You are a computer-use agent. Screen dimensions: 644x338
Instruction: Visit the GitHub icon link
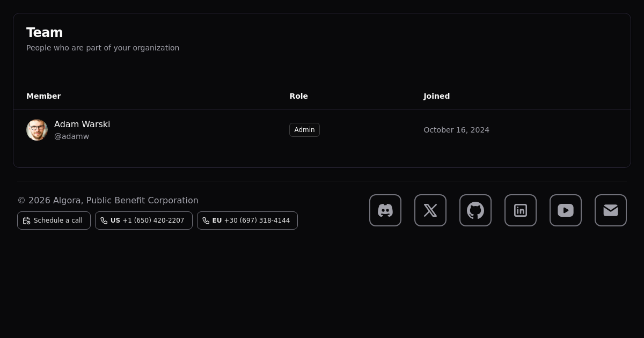point(475,210)
